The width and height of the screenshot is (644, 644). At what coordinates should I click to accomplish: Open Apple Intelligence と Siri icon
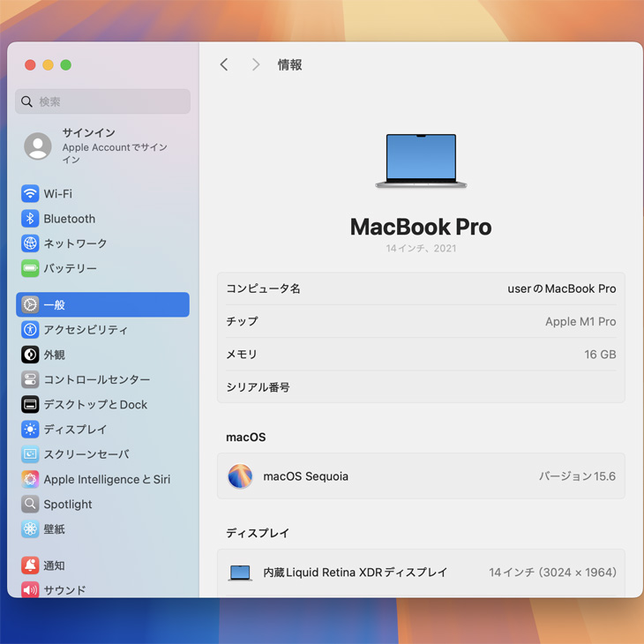[x=30, y=479]
